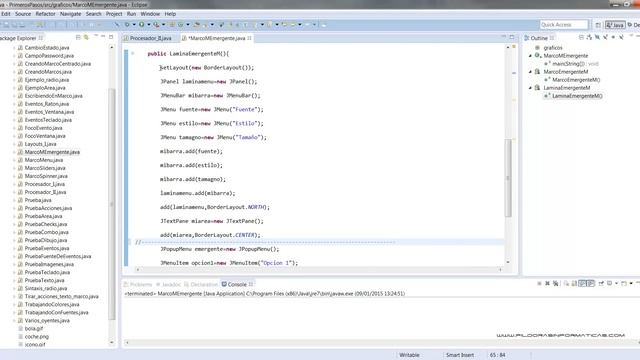Toggle Hide Local Types in Outline toolbar
The width and height of the screenshot is (640, 360).
click(621, 38)
